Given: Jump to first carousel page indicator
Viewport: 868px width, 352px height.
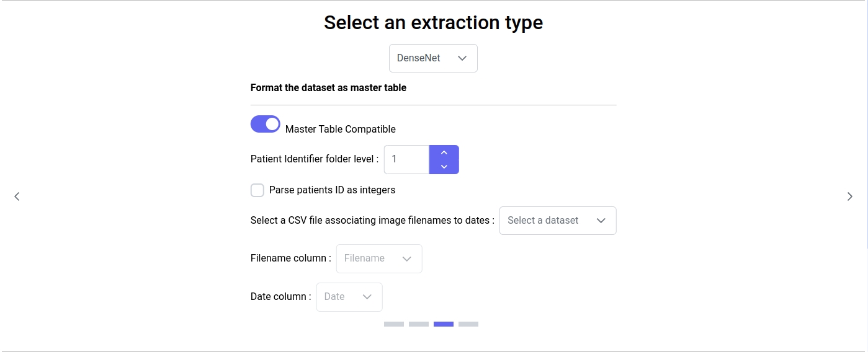Looking at the screenshot, I should (394, 324).
